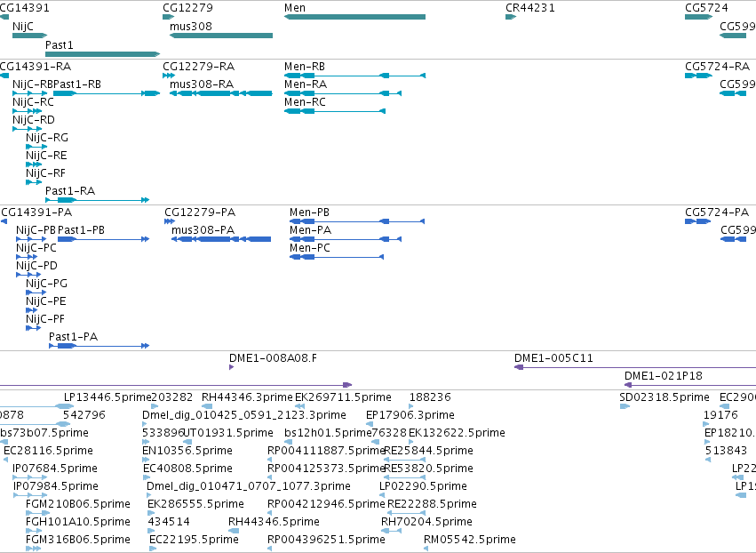The width and height of the screenshot is (756, 553).
Task: Click the CG14391-PA protein label
Action: pyautogui.click(x=36, y=212)
